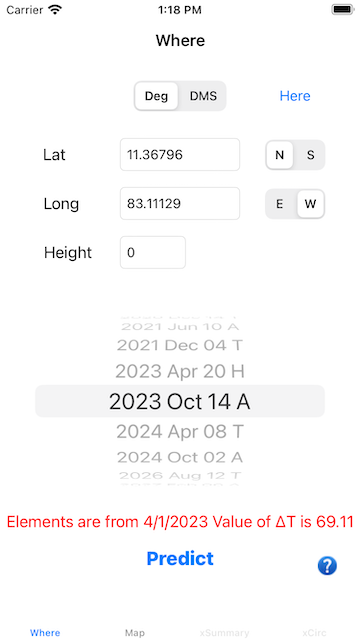This screenshot has width=360, height=640.
Task: Tap the Here location link
Action: pos(295,96)
